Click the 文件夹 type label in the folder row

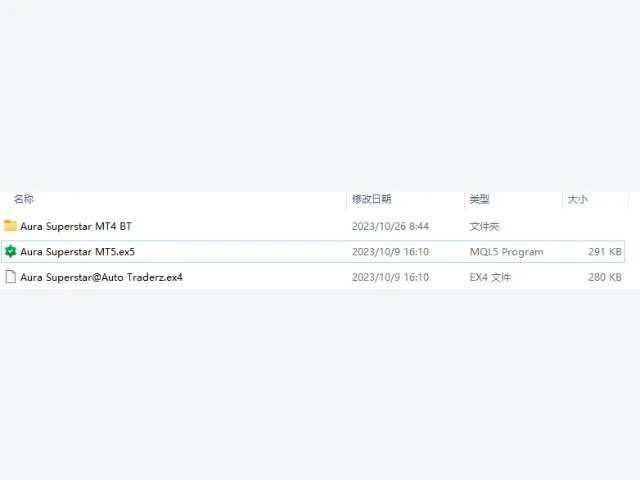[x=484, y=227]
